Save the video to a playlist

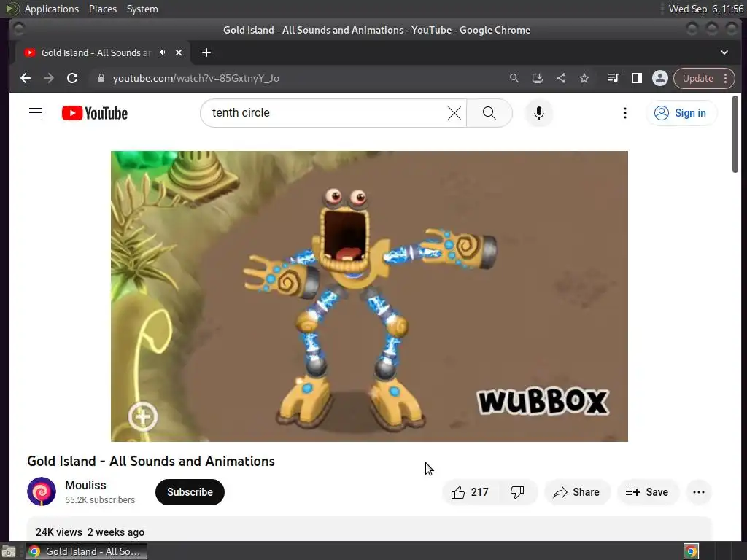(x=647, y=492)
